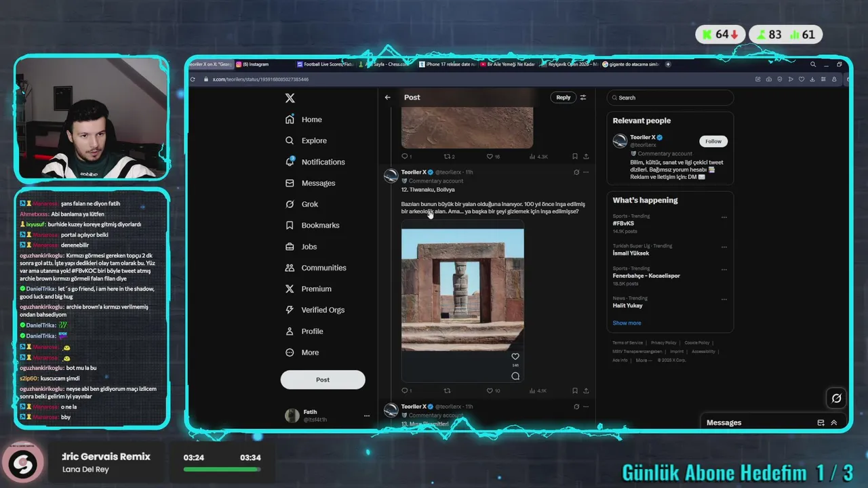Switch to Football Live Scores tab
Viewport: 868px width, 488px height.
pyautogui.click(x=325, y=64)
